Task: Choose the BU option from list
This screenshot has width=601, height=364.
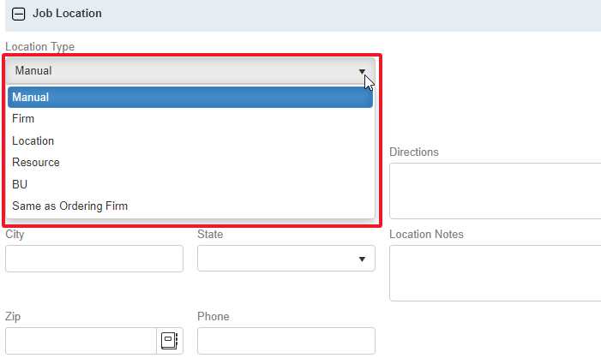Action: pos(20,184)
